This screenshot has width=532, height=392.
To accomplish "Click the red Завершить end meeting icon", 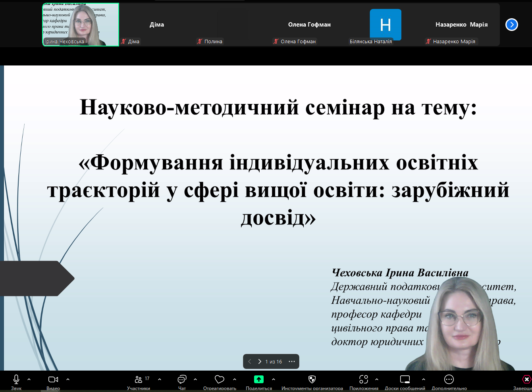I will pyautogui.click(x=526, y=379).
